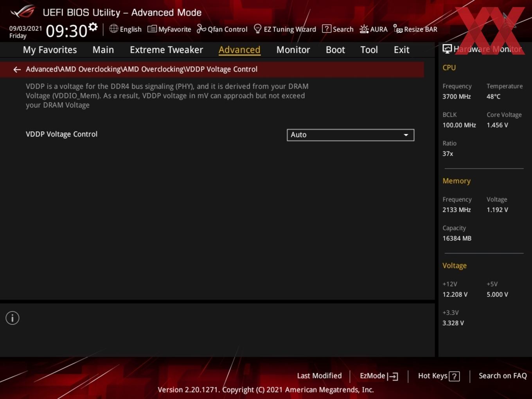Click +3.3V value 3.328 V

click(453, 323)
